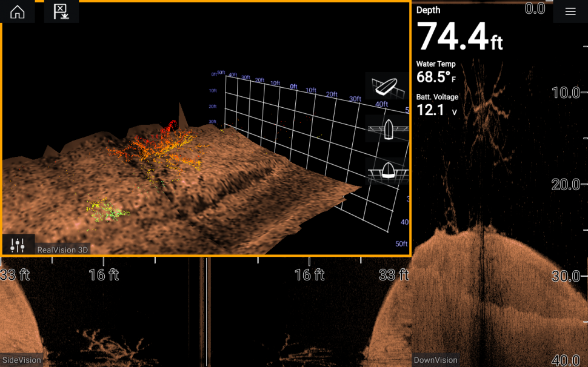The height and width of the screenshot is (367, 588).
Task: Tap the Batt. Voltage reading
Action: click(x=437, y=104)
